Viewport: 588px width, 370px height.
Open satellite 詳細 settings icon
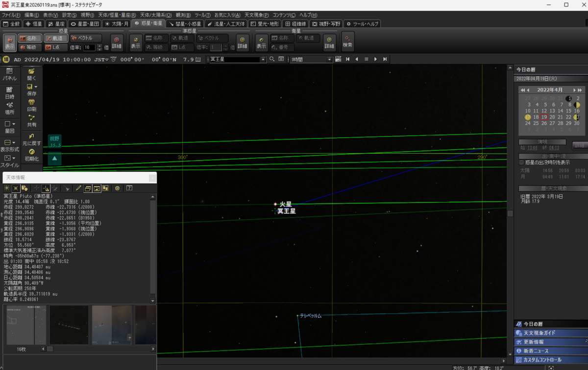[329, 43]
